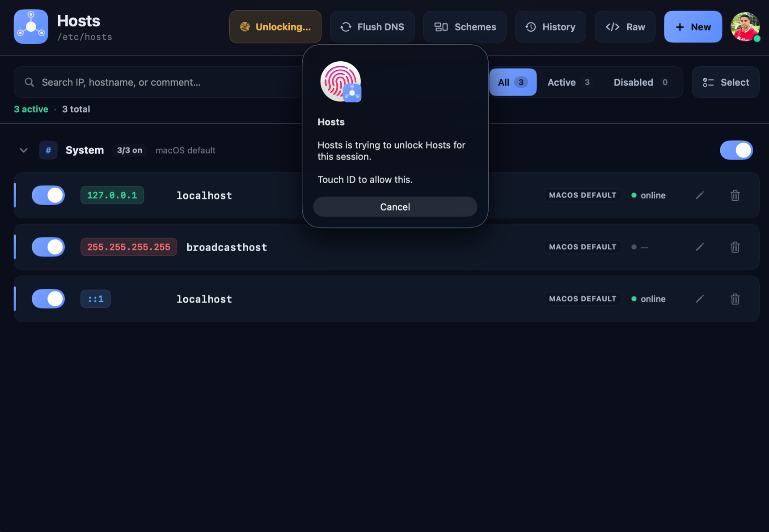The image size is (769, 532).
Task: Click the Flush DNS refresh icon
Action: click(346, 27)
